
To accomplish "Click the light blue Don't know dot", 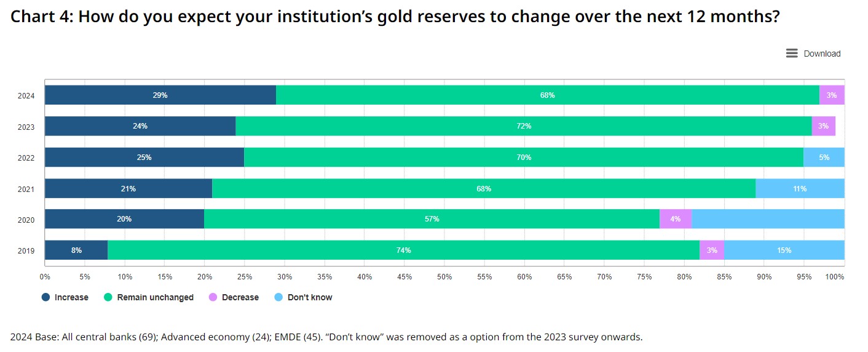I will (x=278, y=297).
